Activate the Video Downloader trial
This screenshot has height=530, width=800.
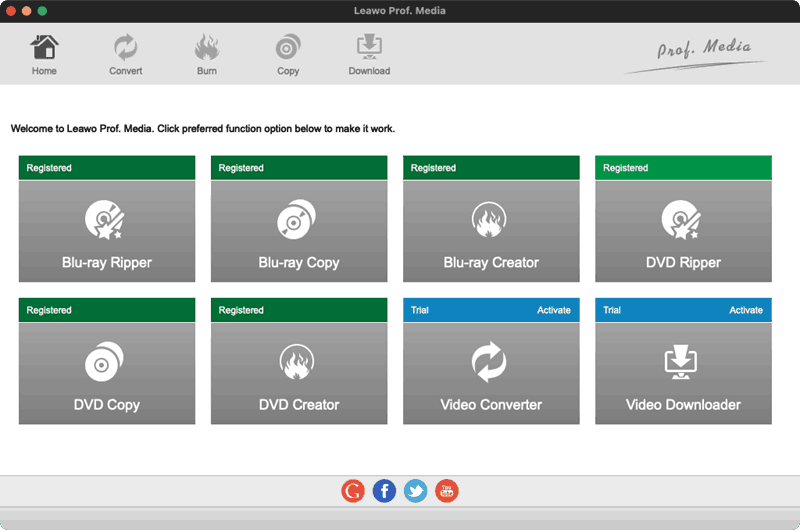tap(746, 310)
